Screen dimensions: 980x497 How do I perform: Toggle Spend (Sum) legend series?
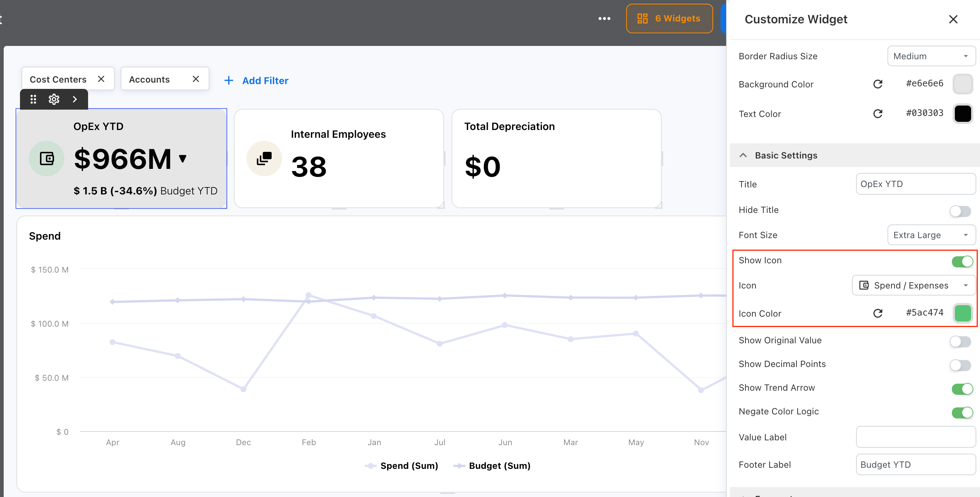pyautogui.click(x=401, y=466)
